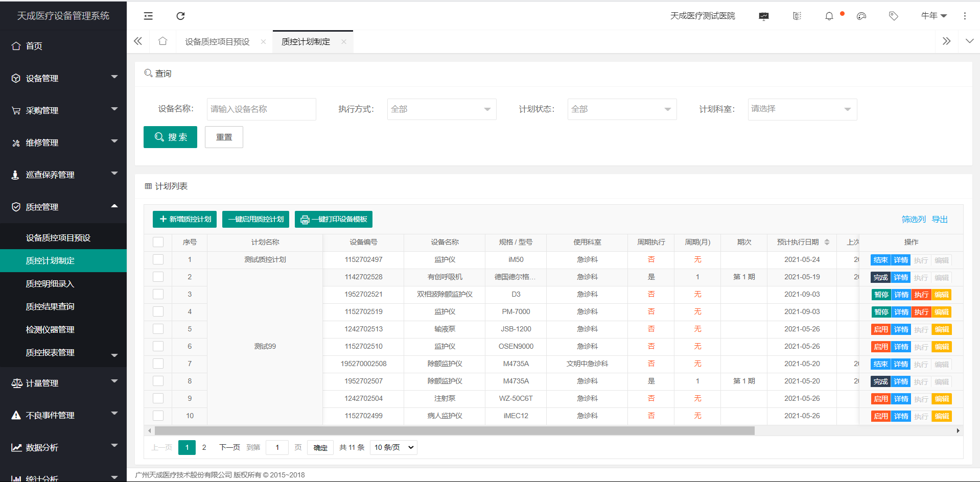Open 计划状态 dropdown
This screenshot has width=980, height=482.
click(x=622, y=109)
